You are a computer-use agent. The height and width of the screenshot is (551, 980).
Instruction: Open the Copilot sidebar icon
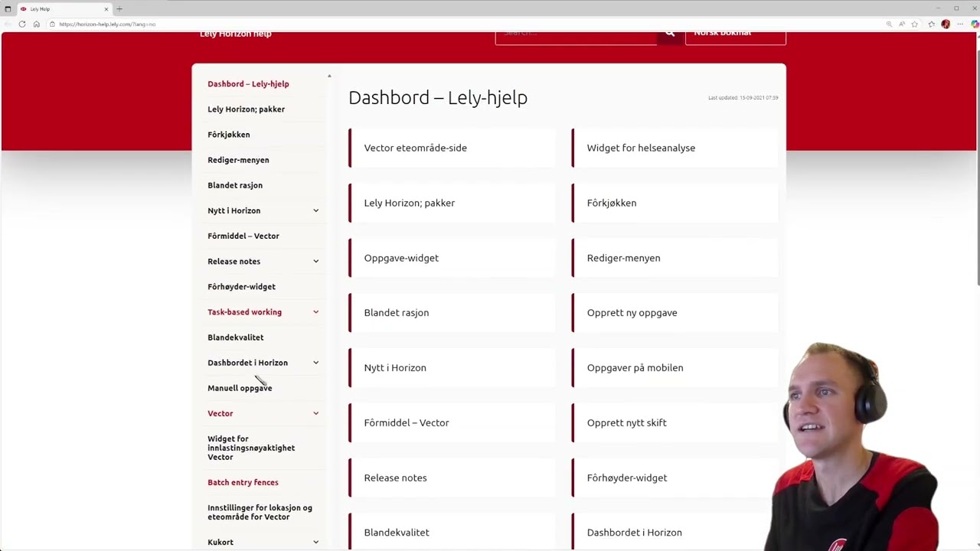[974, 24]
